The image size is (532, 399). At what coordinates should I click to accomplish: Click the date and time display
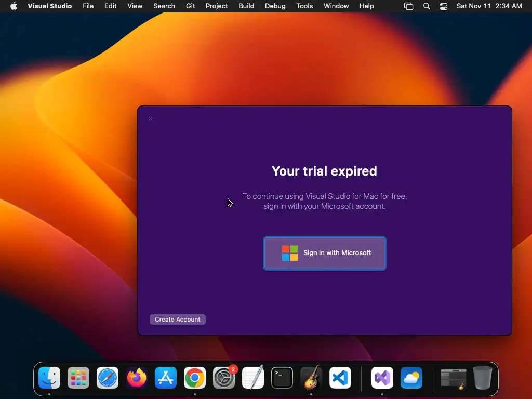489,6
